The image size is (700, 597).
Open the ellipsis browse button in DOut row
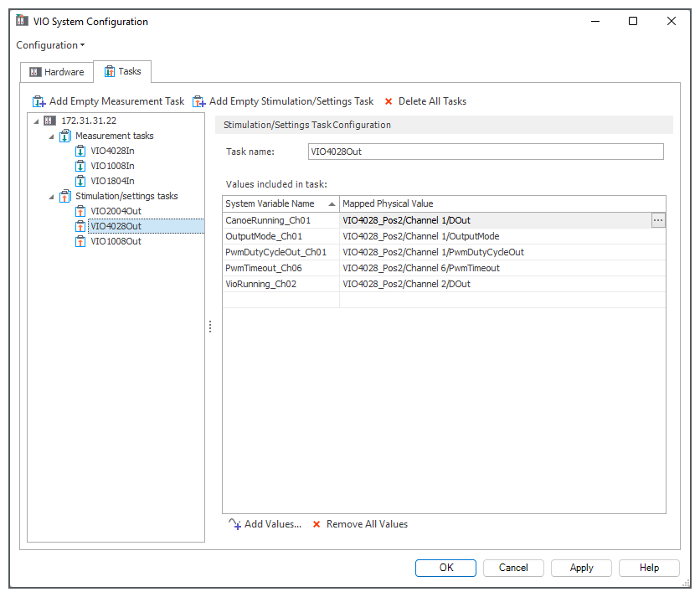pyautogui.click(x=658, y=220)
